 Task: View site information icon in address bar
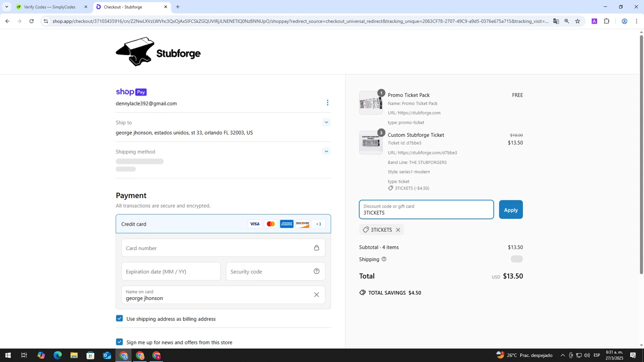46,21
